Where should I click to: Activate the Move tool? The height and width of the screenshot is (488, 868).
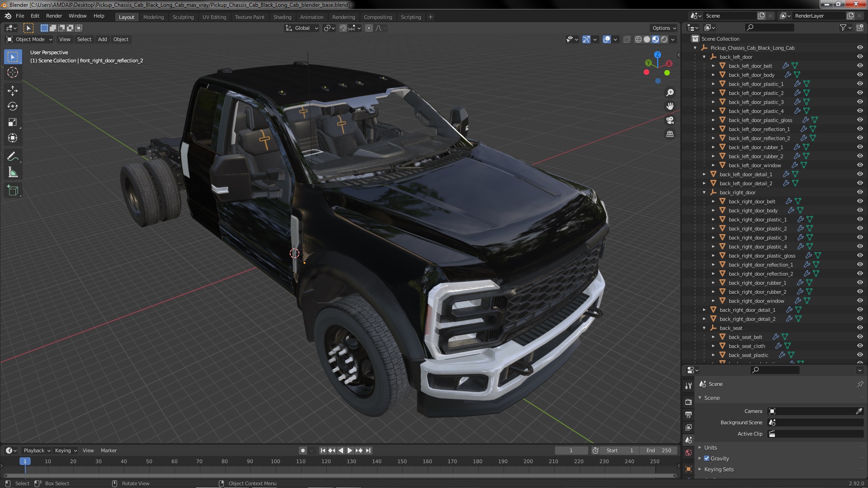(13, 91)
